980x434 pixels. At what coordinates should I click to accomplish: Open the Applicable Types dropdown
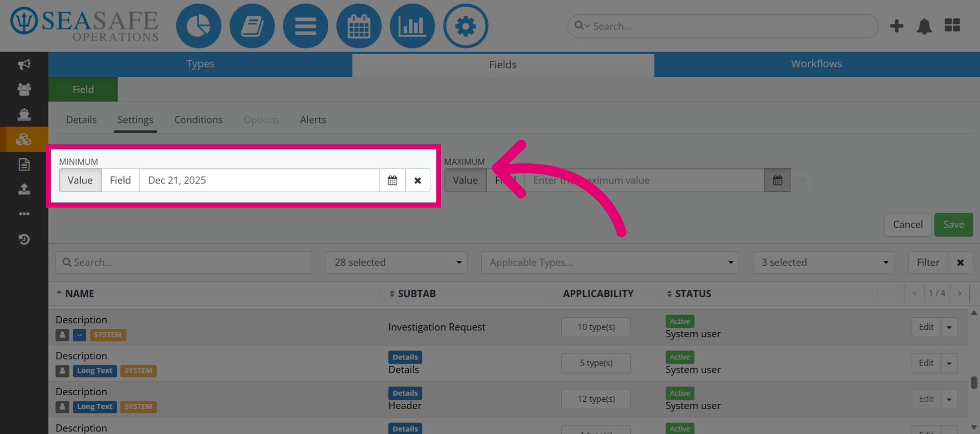pos(610,263)
